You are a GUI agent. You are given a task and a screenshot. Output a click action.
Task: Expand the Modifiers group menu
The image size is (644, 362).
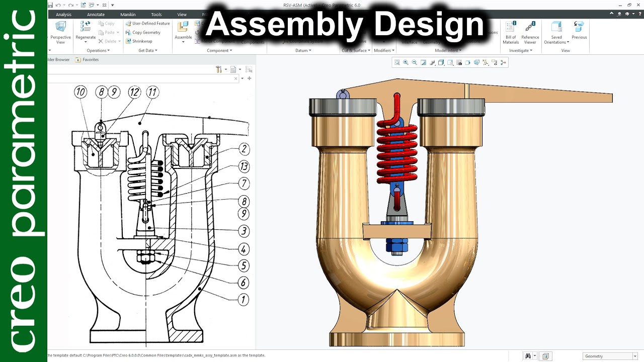(x=384, y=50)
